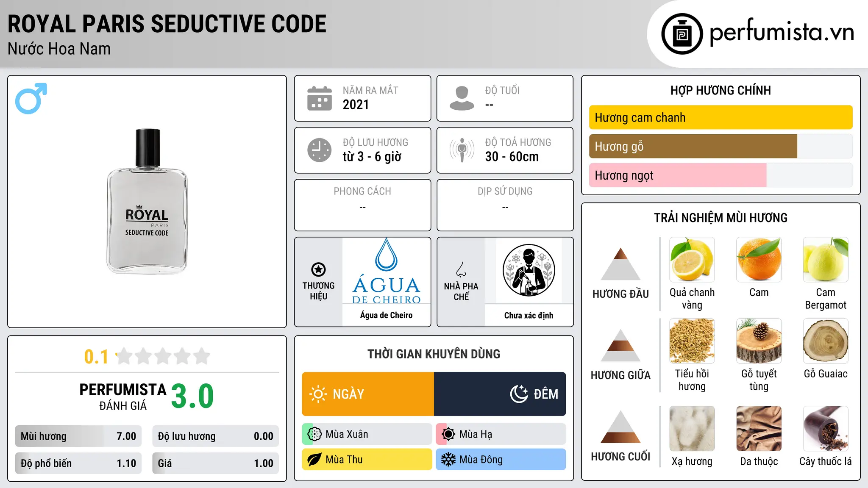Viewport: 868px width, 488px height.
Task: Click the yellow Hương cam chanh accord bar
Action: point(721,117)
